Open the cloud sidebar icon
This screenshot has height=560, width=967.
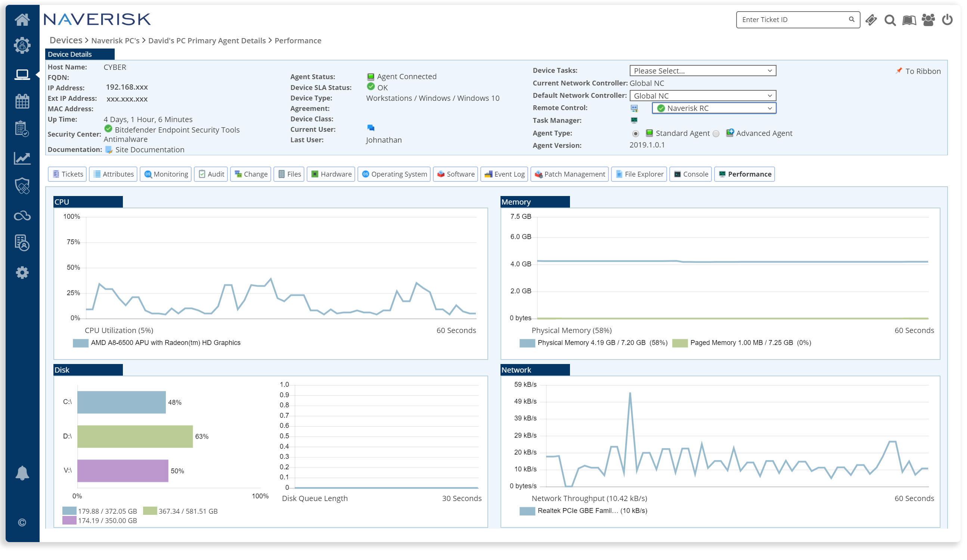22,216
